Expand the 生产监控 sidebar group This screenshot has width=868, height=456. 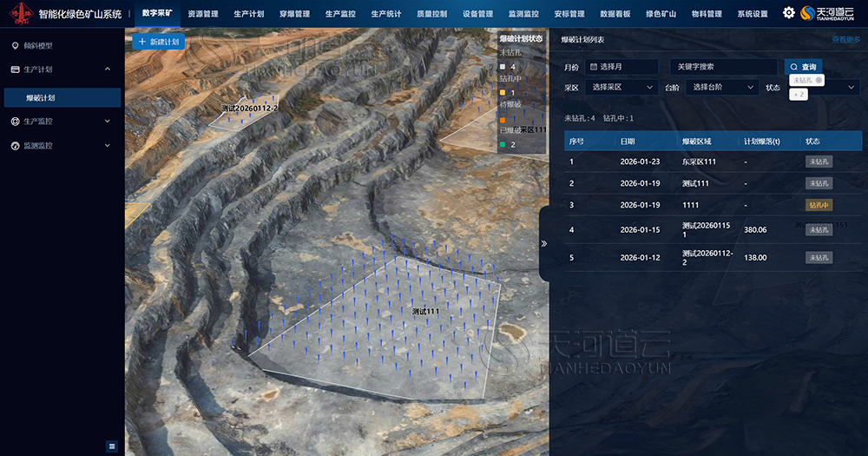pyautogui.click(x=108, y=122)
